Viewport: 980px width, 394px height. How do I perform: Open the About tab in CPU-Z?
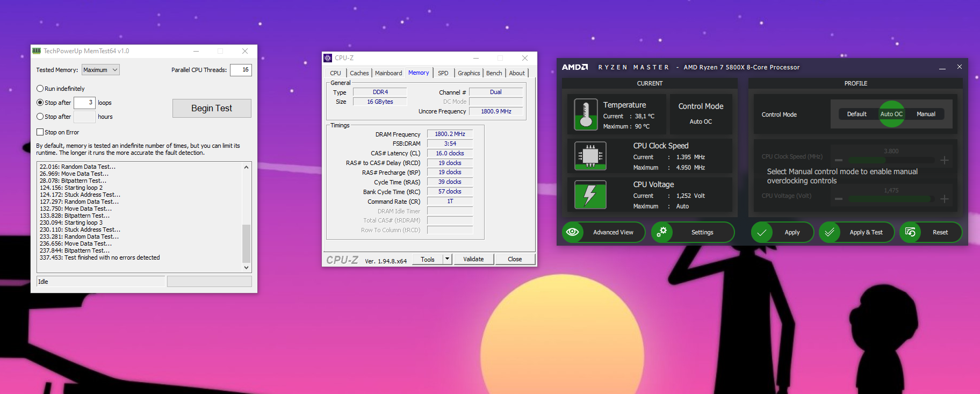tap(517, 73)
